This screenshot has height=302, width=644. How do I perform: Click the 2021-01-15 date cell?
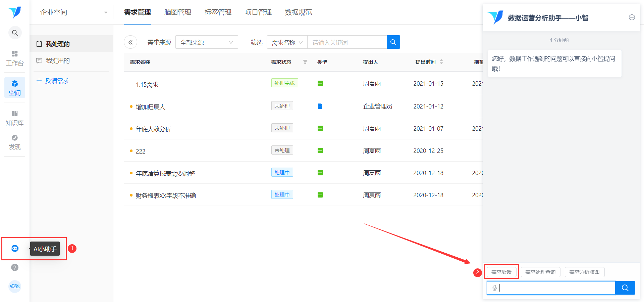[x=428, y=84]
